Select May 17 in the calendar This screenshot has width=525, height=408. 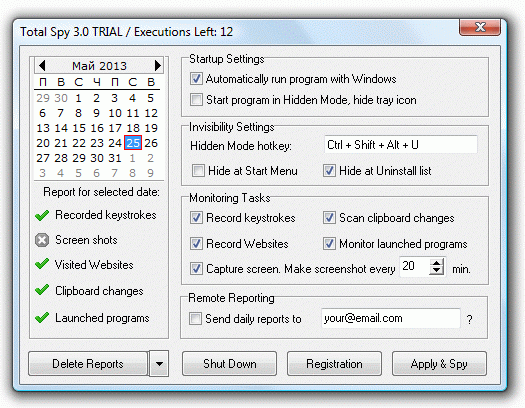pos(115,128)
